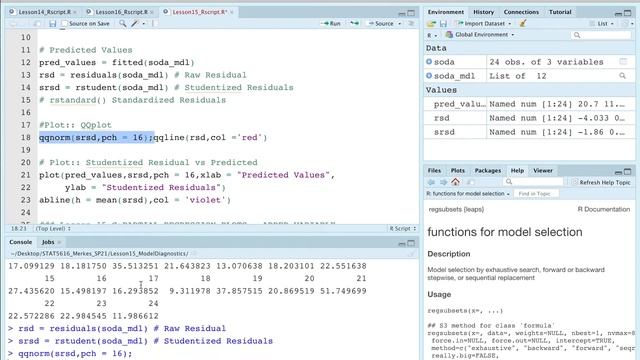Expand soda_mdl list blue arrow
Viewport: 640px width, 360px height.
tap(429, 76)
